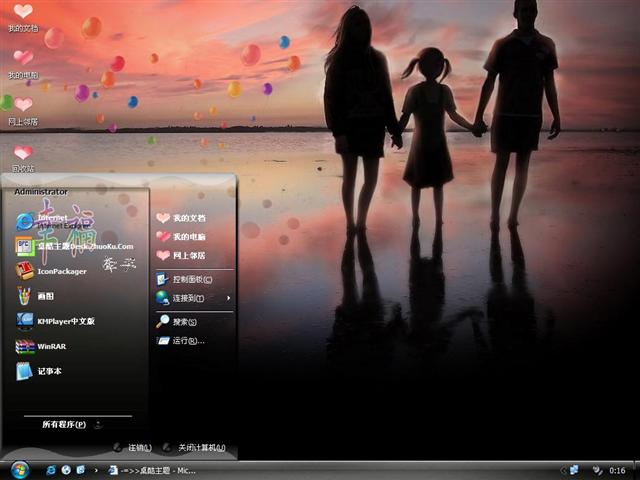Open 画图 paint program in Start menu
Screen dimensions: 640x480
tap(35, 296)
